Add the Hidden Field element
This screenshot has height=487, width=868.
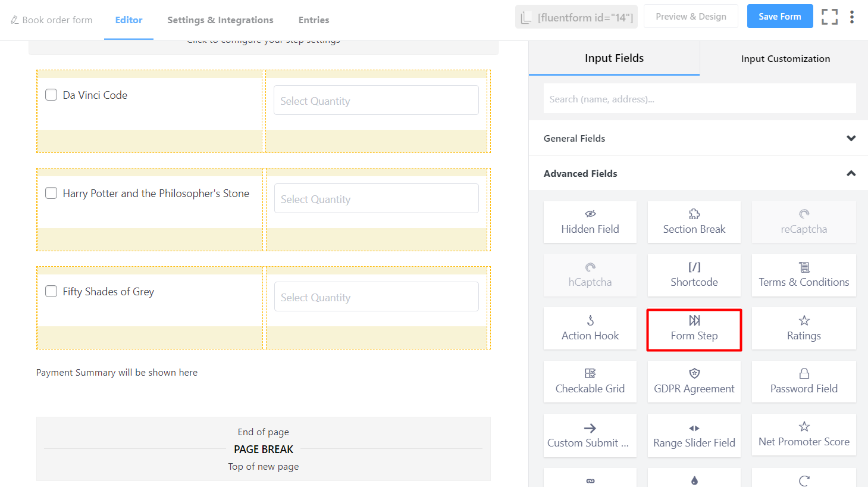590,222
